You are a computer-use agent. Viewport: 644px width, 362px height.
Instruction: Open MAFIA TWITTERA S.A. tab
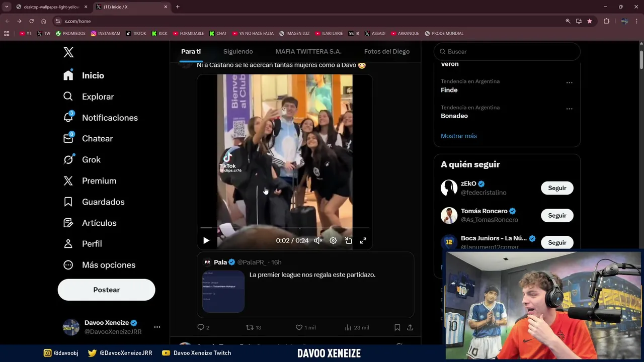(308, 52)
